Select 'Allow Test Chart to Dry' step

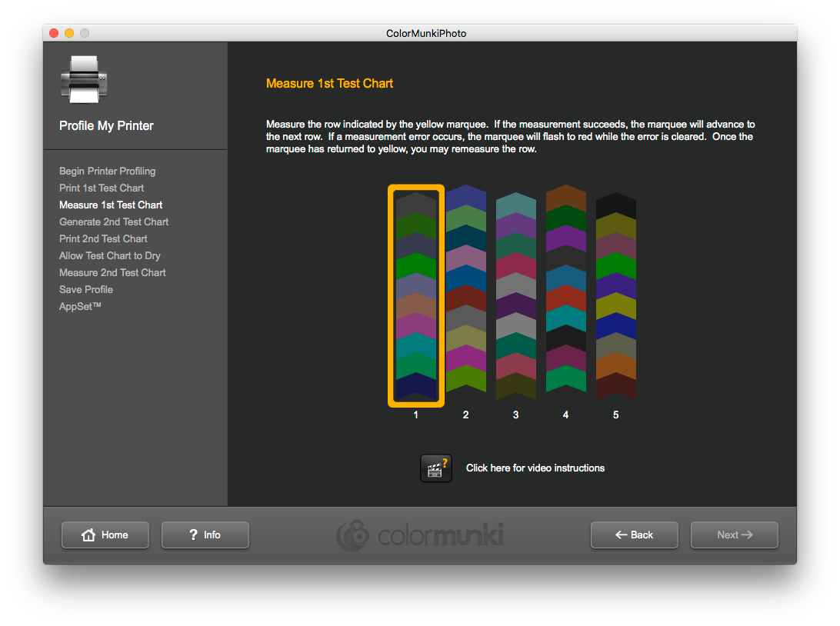click(x=109, y=256)
